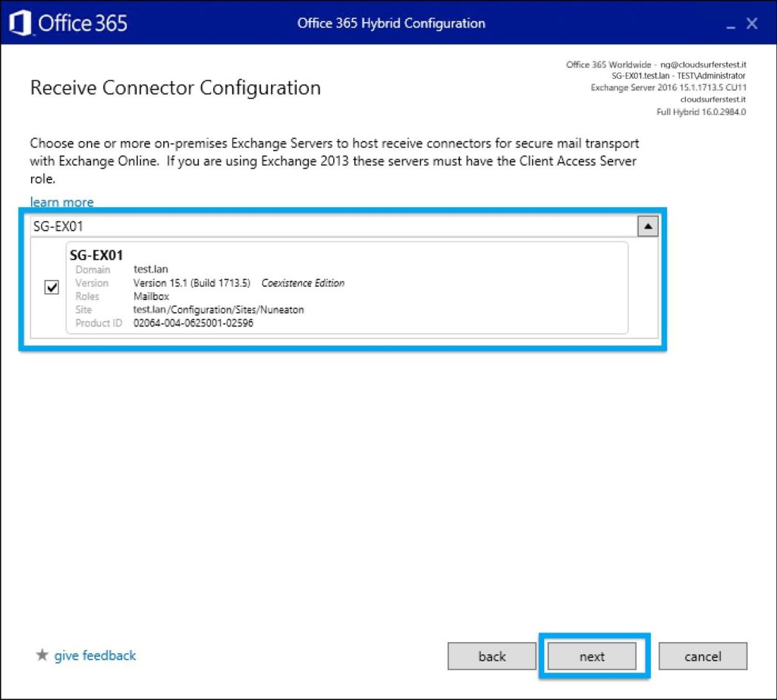Click the Roles field label
The height and width of the screenshot is (700, 777).
(x=87, y=296)
